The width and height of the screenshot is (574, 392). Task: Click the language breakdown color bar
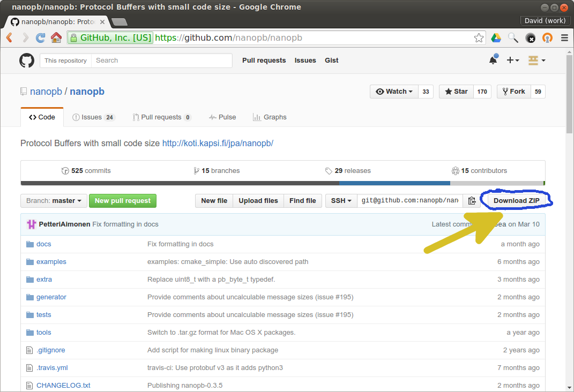283,183
